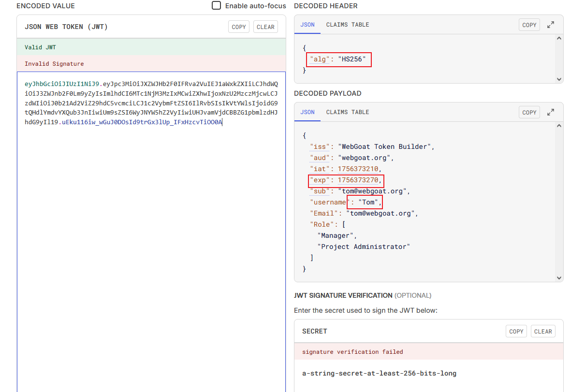Click the exp value 1756373270
The width and height of the screenshot is (585, 392).
358,180
